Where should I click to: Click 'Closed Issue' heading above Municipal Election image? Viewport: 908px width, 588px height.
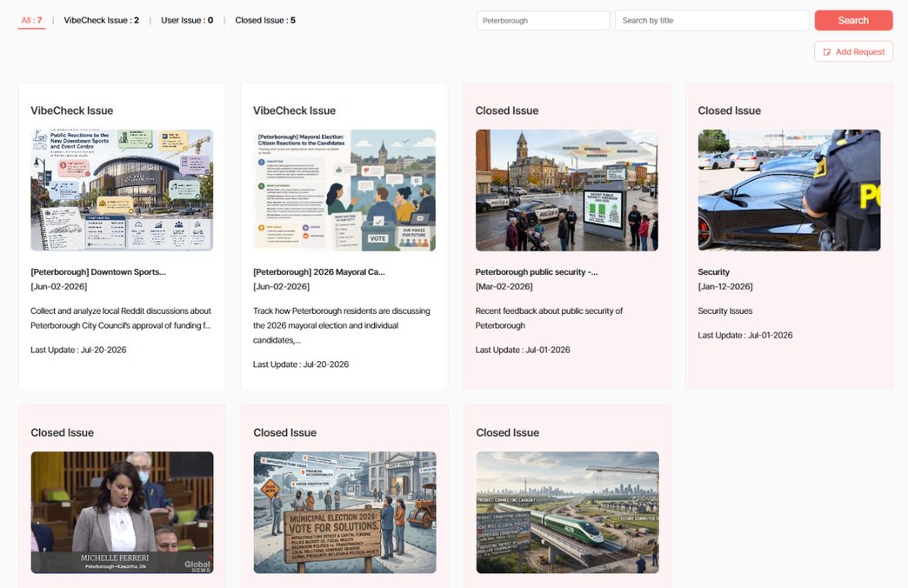coord(285,433)
